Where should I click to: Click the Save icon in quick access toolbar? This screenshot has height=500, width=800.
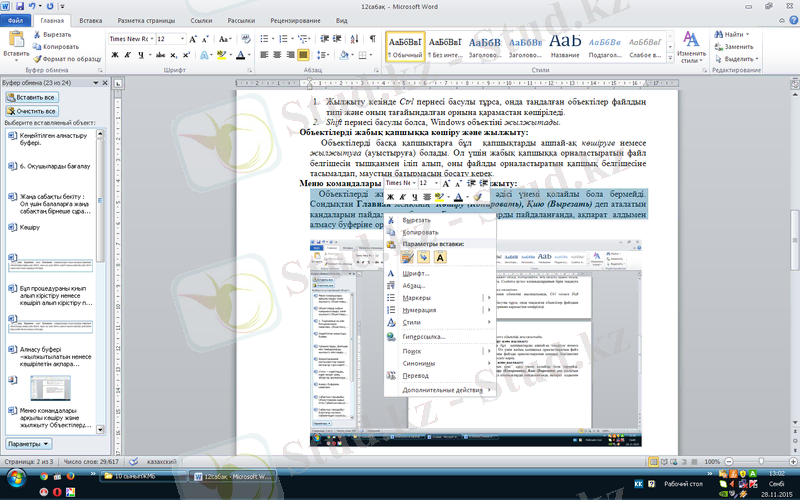click(20, 6)
